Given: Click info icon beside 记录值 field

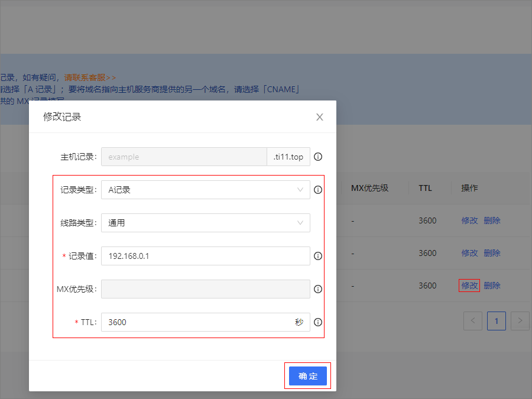Looking at the screenshot, I should [318, 256].
